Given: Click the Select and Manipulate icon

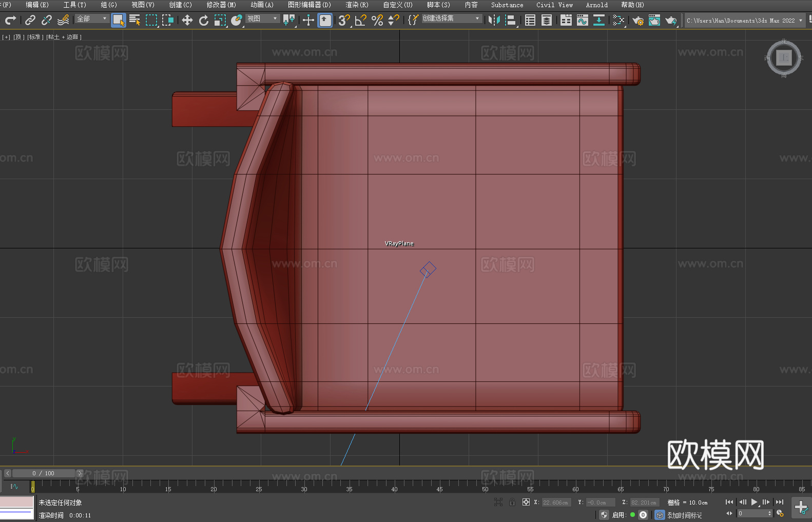Looking at the screenshot, I should [308, 20].
